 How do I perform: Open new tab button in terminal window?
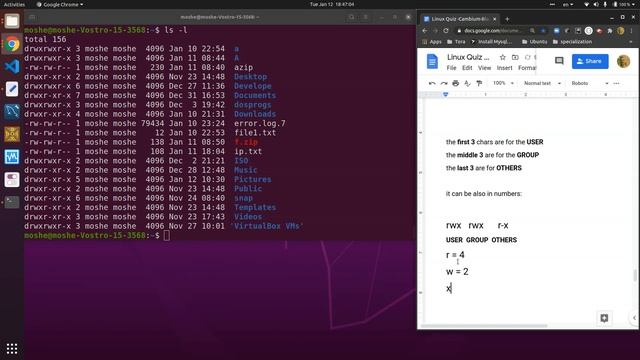click(32, 17)
